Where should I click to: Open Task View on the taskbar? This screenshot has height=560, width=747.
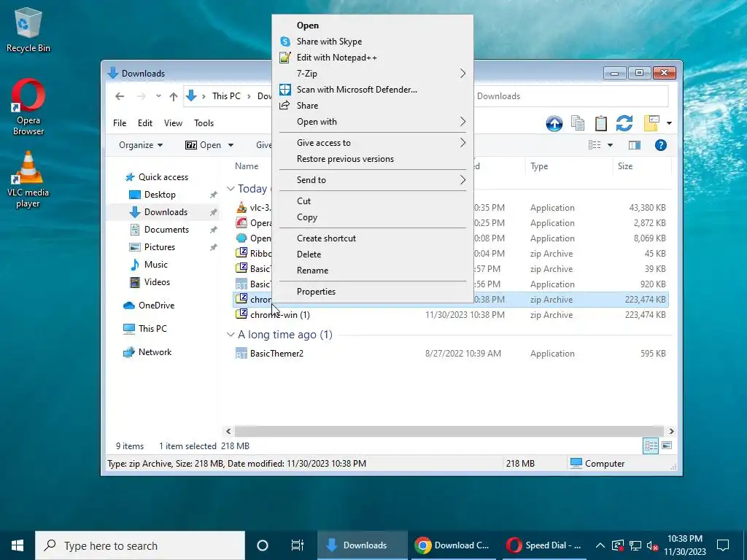tap(298, 545)
